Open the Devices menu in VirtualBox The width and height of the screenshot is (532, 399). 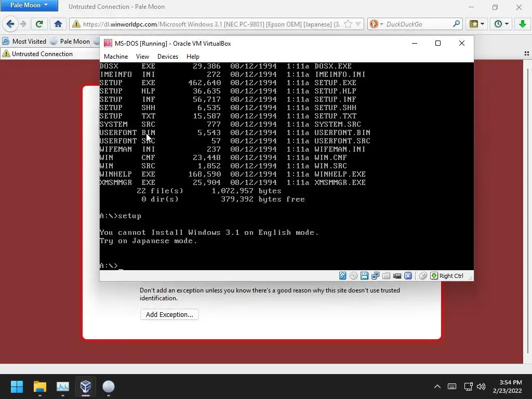(168, 57)
